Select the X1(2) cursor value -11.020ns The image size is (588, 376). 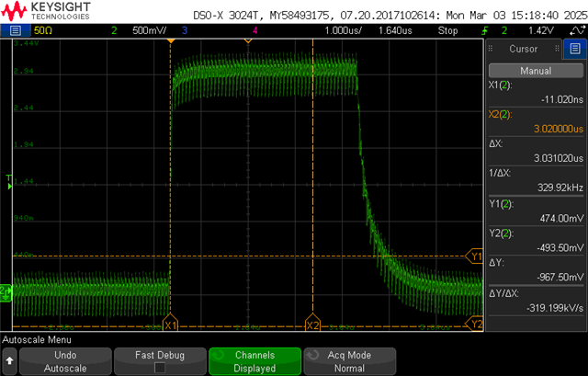click(x=561, y=99)
